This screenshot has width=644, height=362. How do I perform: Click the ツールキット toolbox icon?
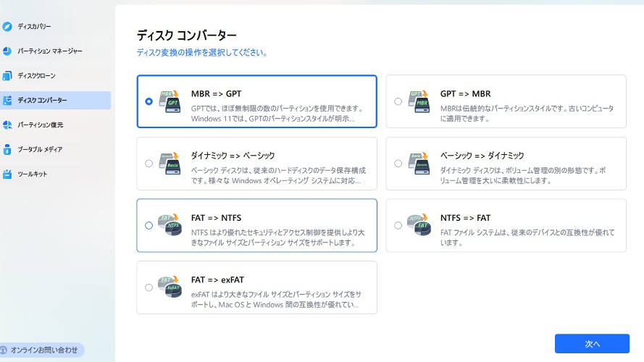point(7,174)
